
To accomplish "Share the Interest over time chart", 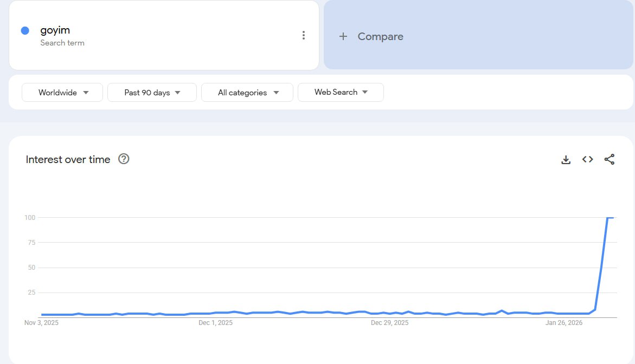I will [610, 159].
